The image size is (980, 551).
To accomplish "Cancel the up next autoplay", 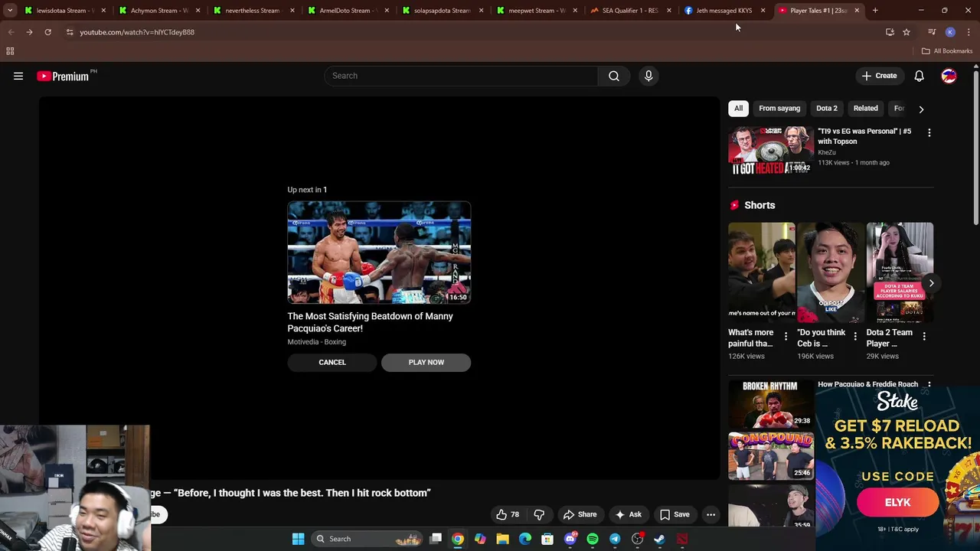I will 332,362.
